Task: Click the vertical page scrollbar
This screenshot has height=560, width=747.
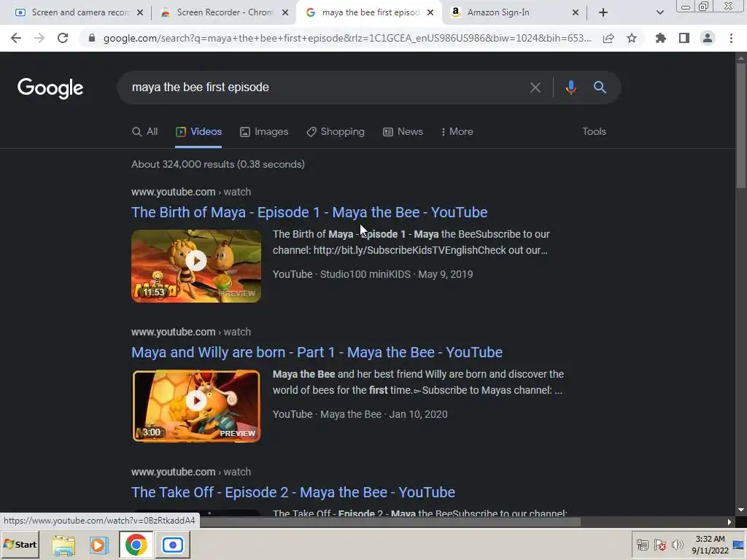Action: click(x=741, y=126)
